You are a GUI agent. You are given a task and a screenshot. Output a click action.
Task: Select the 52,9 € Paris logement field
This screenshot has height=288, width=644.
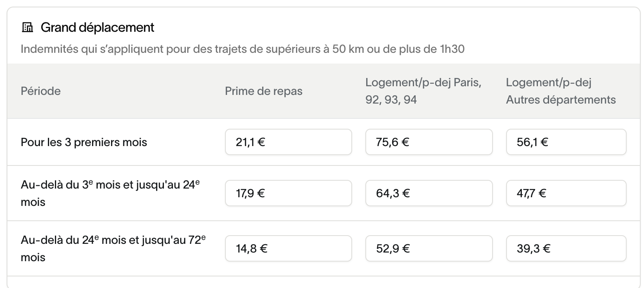[x=429, y=248]
